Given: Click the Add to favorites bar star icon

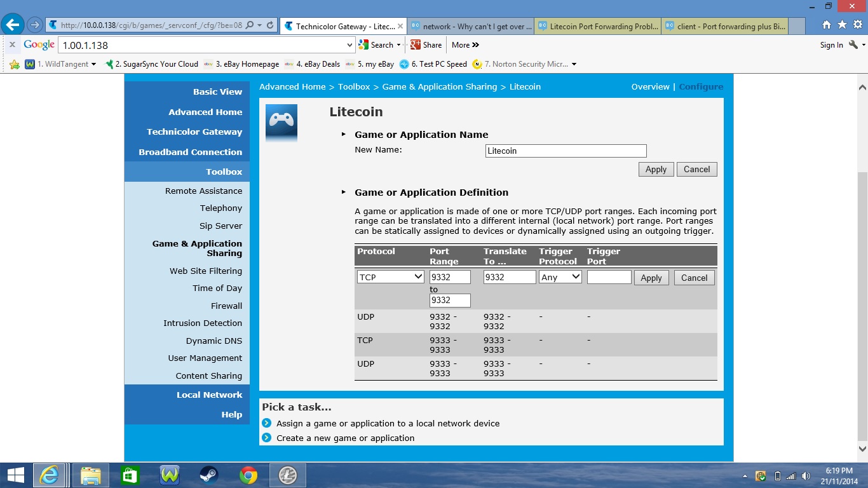Looking at the screenshot, I should (x=15, y=64).
